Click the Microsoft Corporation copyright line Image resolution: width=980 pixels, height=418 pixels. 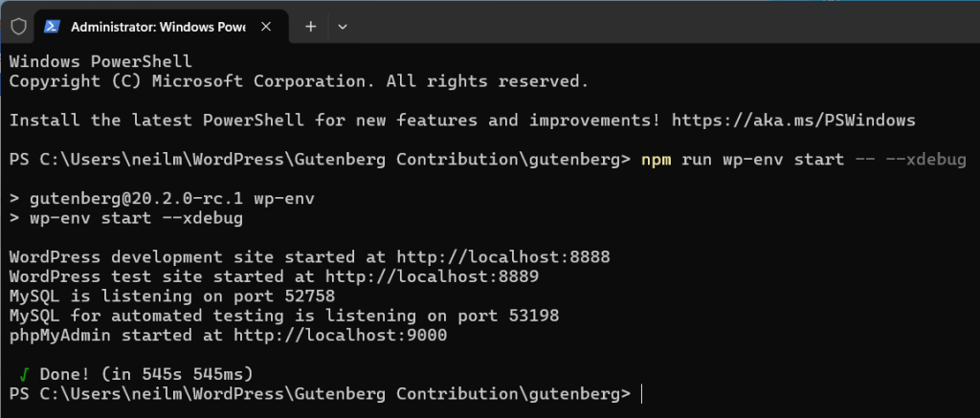click(297, 81)
